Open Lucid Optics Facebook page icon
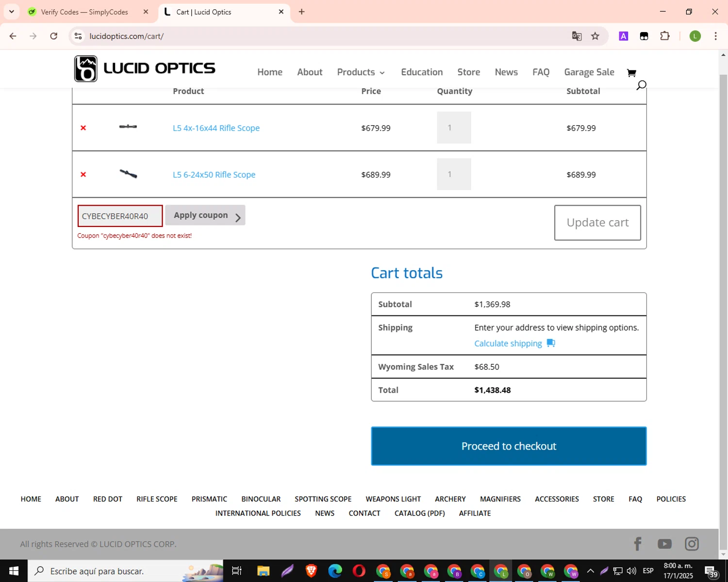 (638, 544)
